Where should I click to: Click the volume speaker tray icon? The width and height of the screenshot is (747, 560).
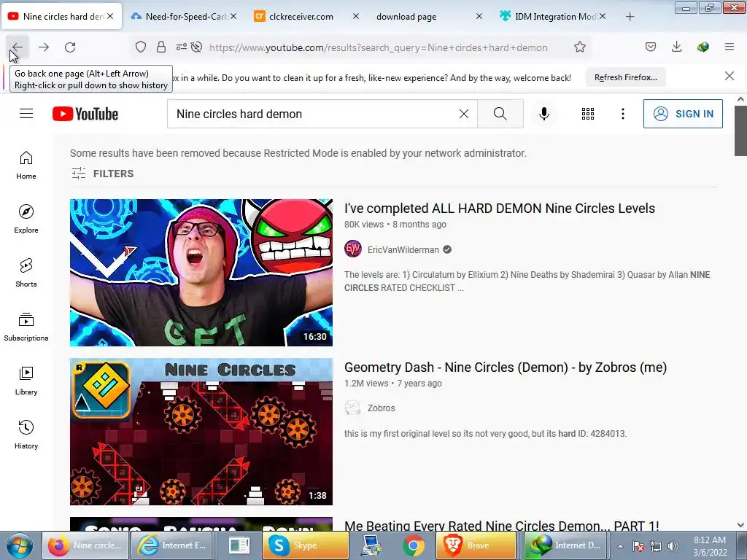(673, 546)
